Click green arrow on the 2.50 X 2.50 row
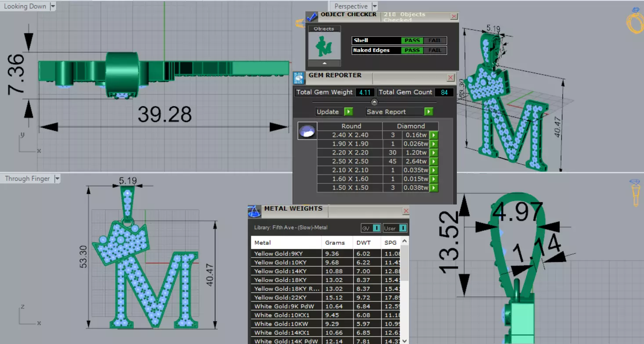 point(434,161)
